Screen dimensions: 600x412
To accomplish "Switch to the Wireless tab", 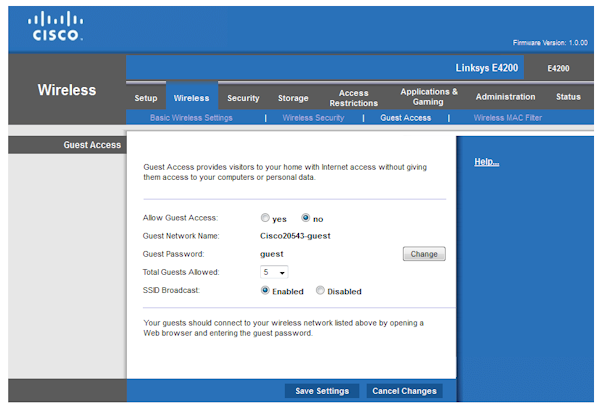I will coord(191,98).
